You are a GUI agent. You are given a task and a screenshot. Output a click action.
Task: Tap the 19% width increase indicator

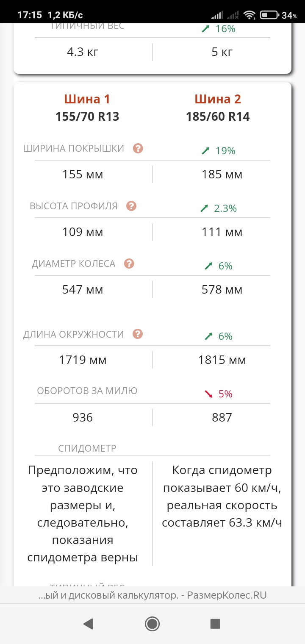tap(219, 151)
